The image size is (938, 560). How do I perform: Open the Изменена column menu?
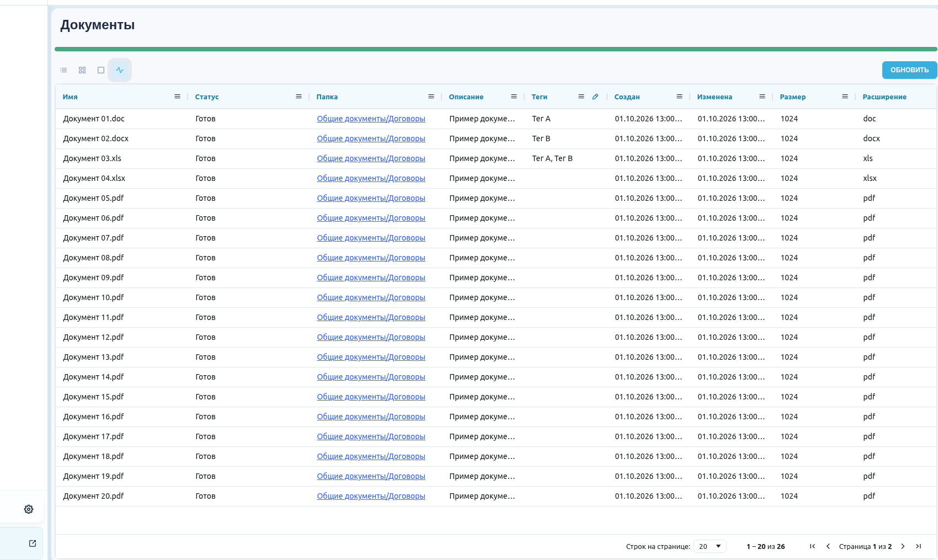tap(762, 97)
